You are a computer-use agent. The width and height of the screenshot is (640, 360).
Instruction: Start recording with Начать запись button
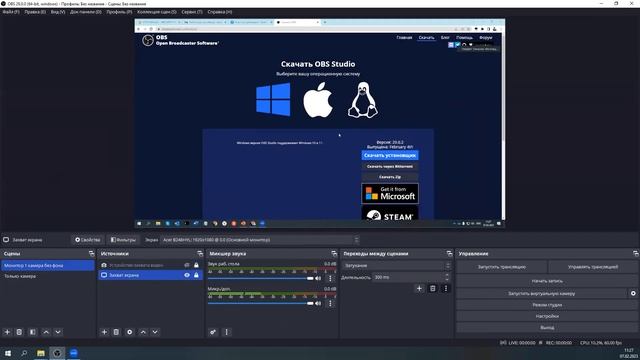547,281
